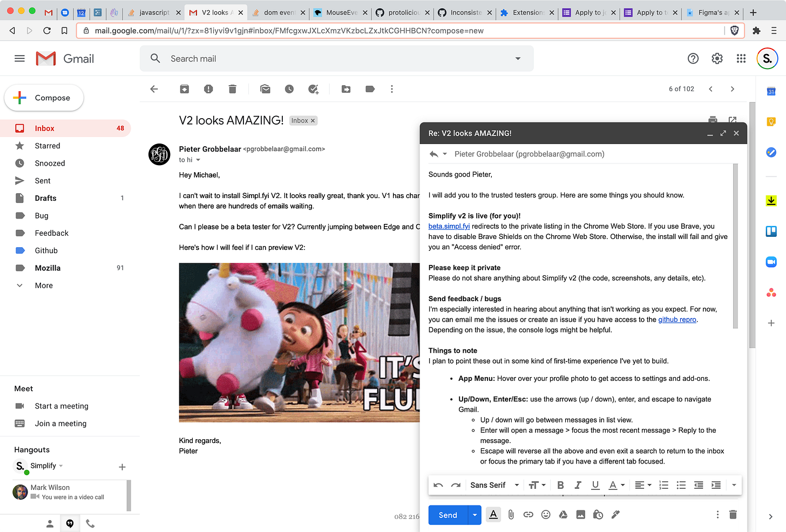Open the Sans Serif font dropdown
The image size is (786, 532).
494,485
